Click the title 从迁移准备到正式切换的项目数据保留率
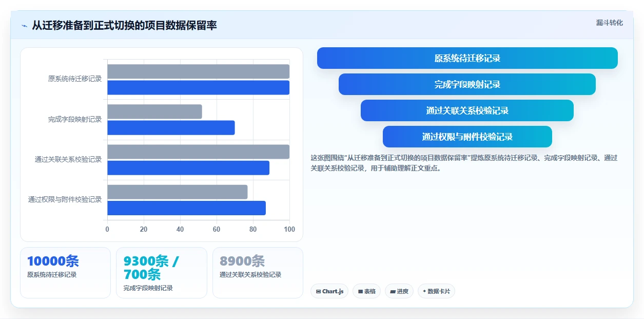 [124, 25]
